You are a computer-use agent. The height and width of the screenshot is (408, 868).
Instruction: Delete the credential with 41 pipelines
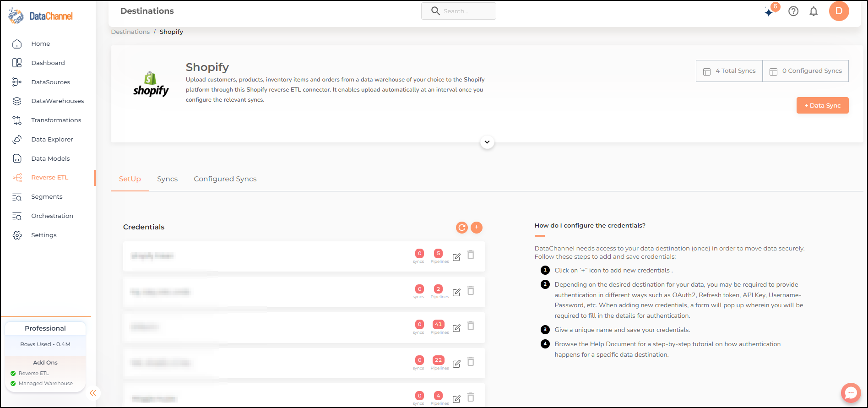pos(471,326)
